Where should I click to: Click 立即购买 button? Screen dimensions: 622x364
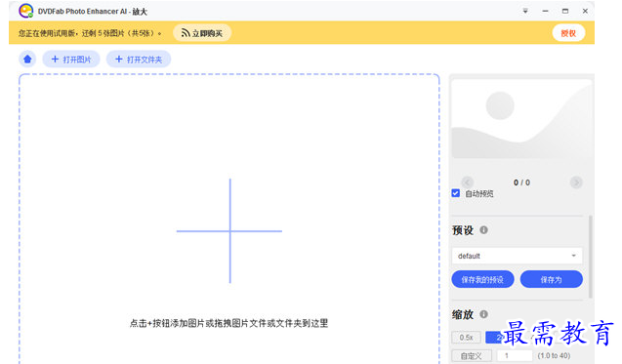tap(202, 33)
